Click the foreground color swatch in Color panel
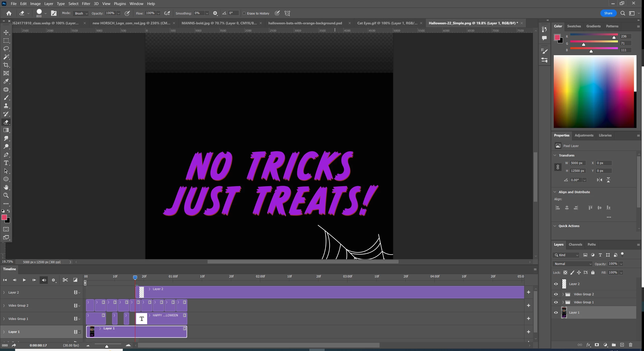The image size is (644, 351). [557, 37]
